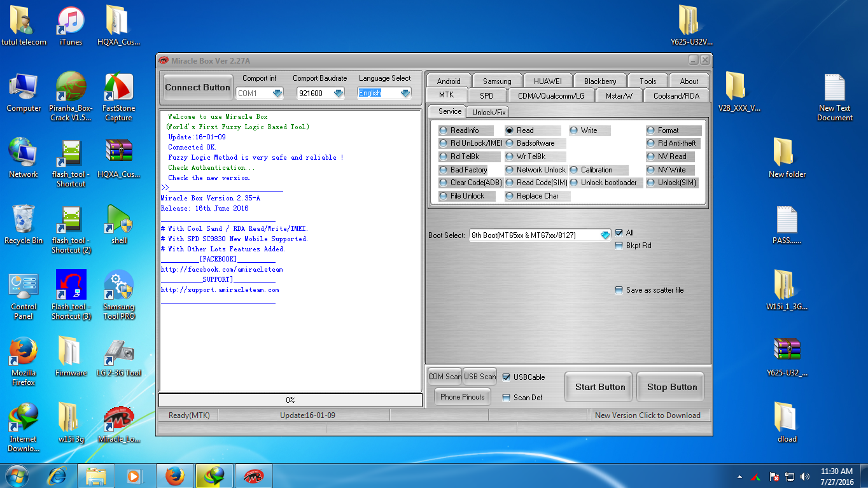
Task: Show hidden system tray icons
Action: tap(739, 476)
